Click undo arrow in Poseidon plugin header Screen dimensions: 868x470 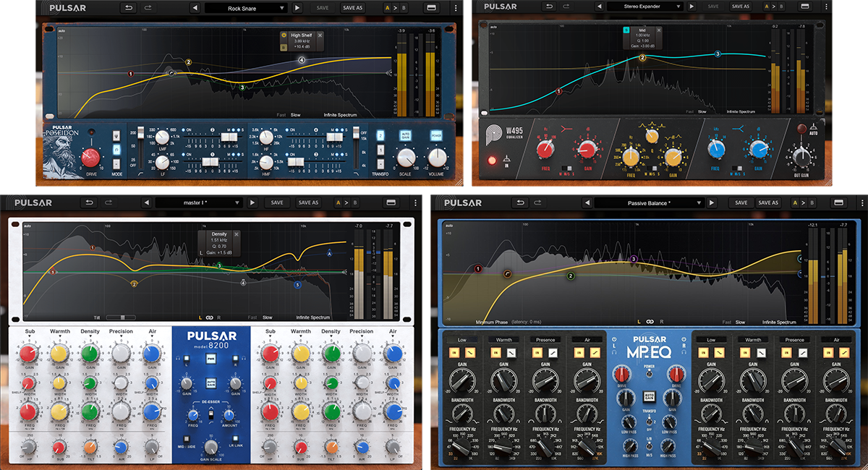click(x=129, y=8)
